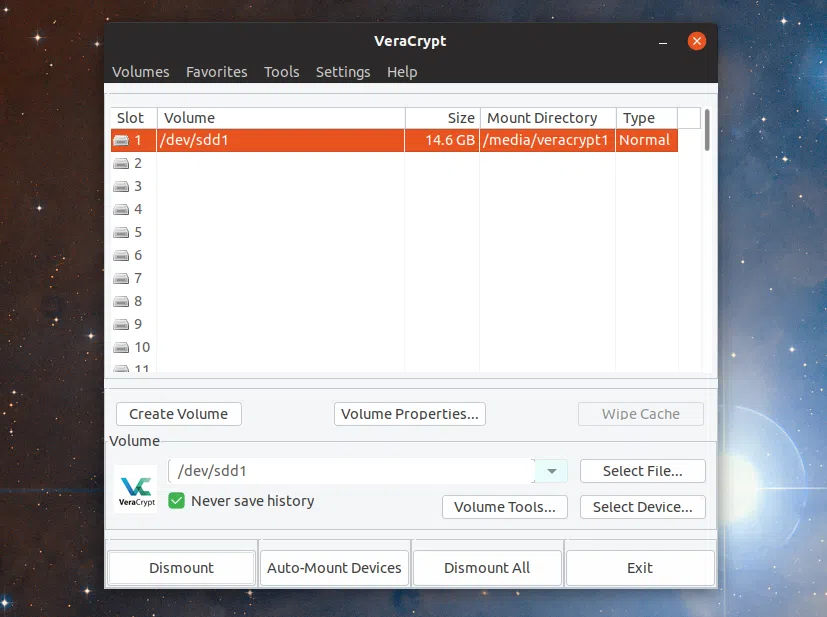The width and height of the screenshot is (827, 617).
Task: Click the 14.6 GB size cell
Action: point(442,140)
